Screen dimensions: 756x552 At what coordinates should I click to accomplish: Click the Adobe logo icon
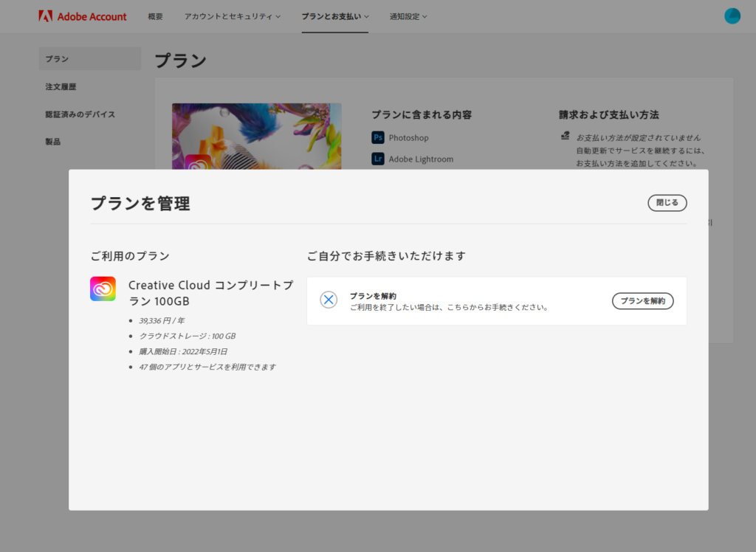point(47,15)
